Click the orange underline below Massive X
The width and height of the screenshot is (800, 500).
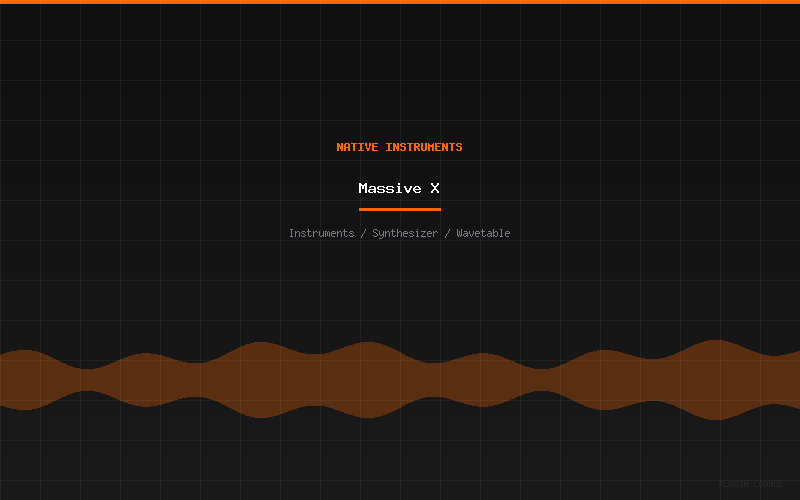[399, 209]
